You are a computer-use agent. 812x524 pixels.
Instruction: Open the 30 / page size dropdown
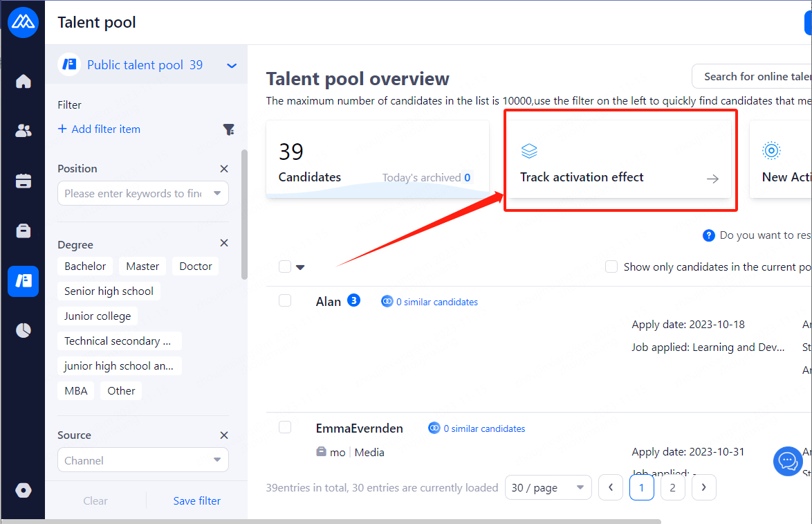[548, 488]
